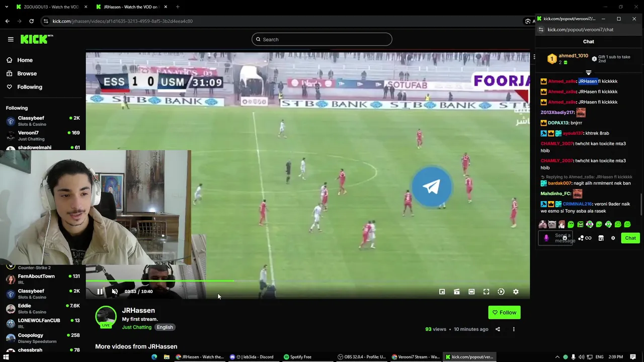This screenshot has width=644, height=362.
Task: Open Classybeef channel with 2K viewers in top list
Action: tap(43, 121)
